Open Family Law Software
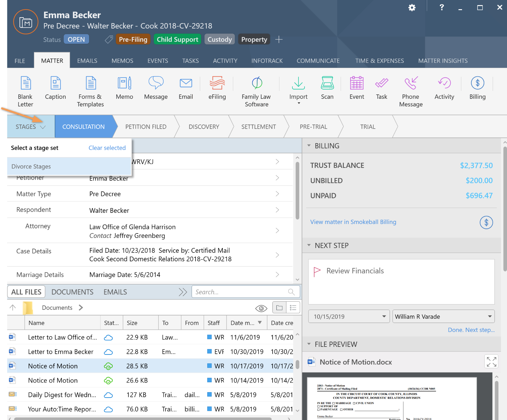The height and width of the screenshot is (420, 507). coord(256,91)
